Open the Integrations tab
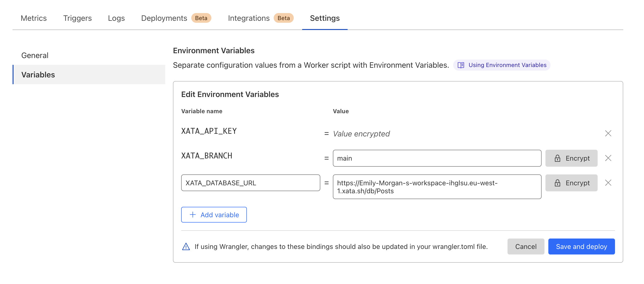Image resolution: width=644 pixels, height=284 pixels. 249,18
